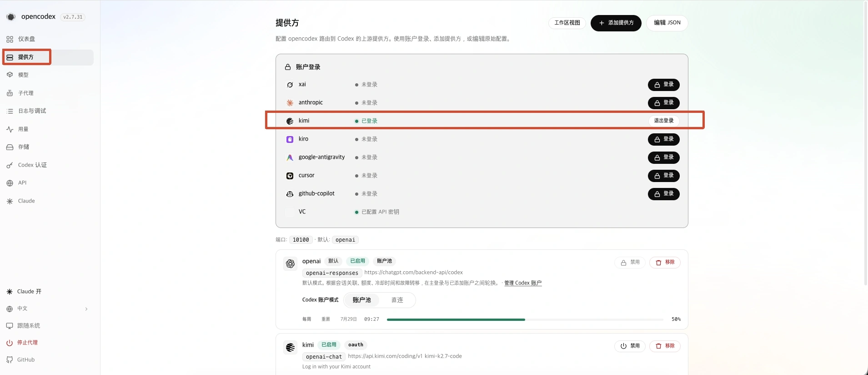Viewport: 868px width, 375px height.
Task: Log in to anthropic account
Action: [x=663, y=103]
